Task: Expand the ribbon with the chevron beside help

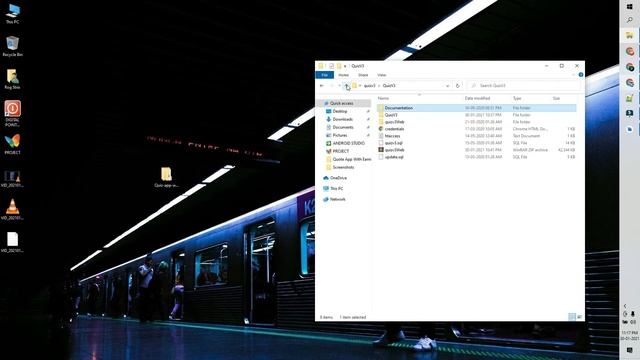Action: pos(573,75)
